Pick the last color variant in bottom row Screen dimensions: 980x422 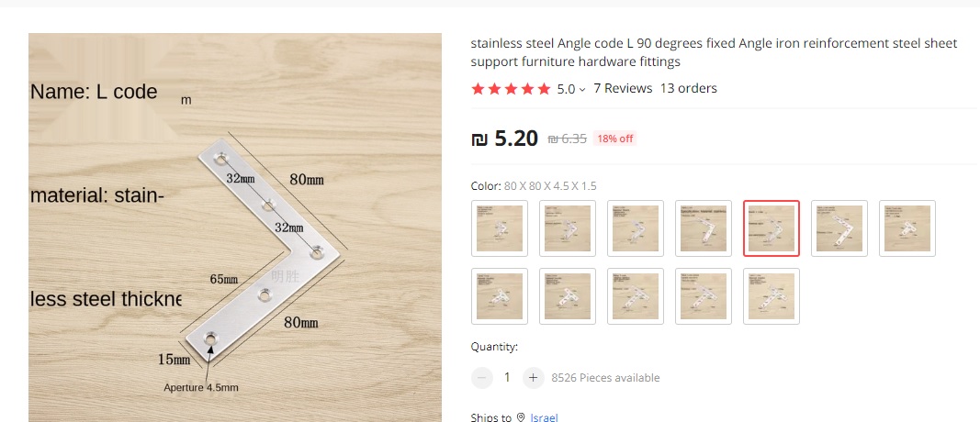tap(772, 296)
